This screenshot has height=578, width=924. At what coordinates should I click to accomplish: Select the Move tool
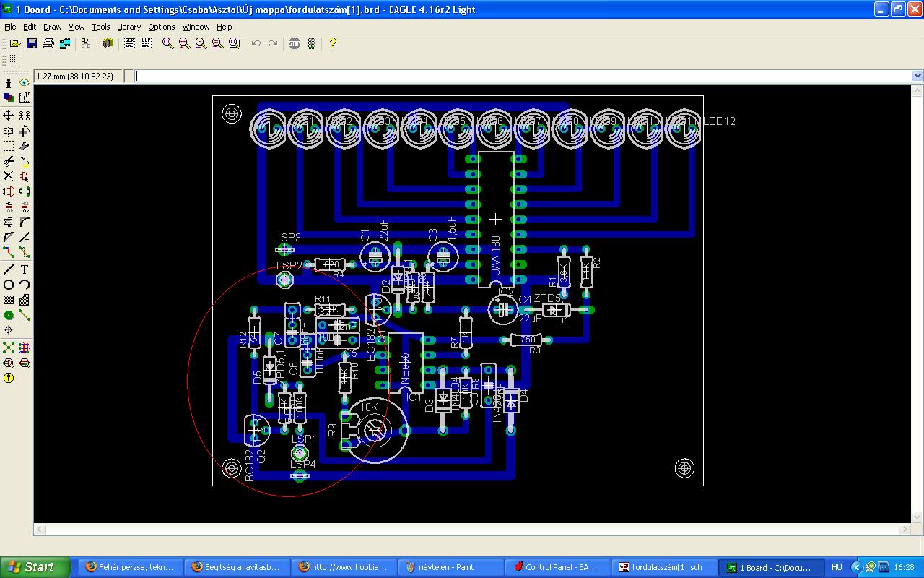(x=9, y=115)
